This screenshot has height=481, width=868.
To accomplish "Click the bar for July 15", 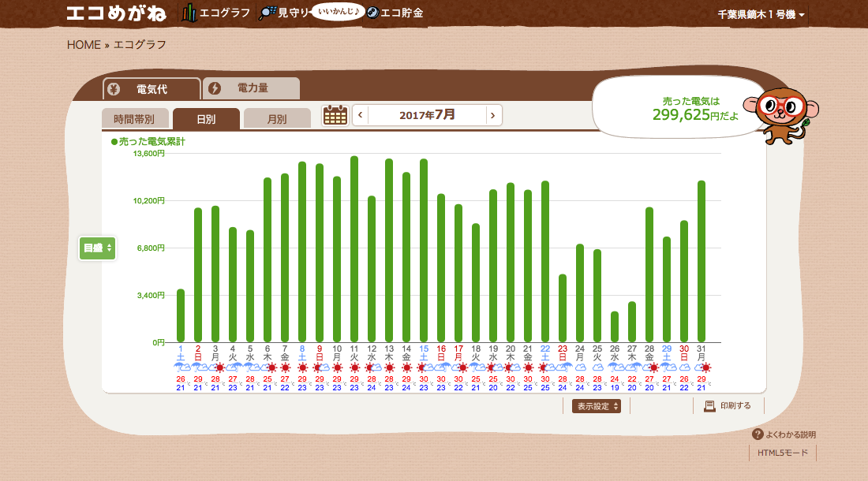I will pyautogui.click(x=424, y=251).
